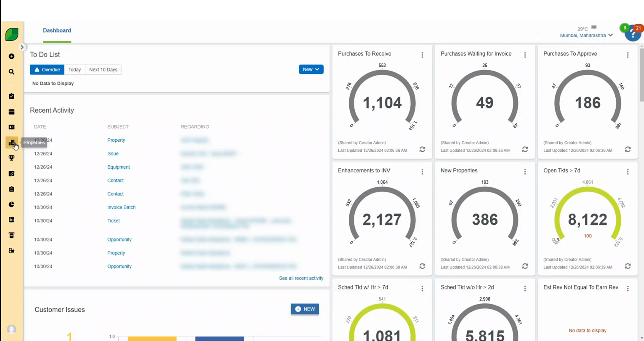The width and height of the screenshot is (644, 341).
Task: Open the user avatar in the sidebar
Action: click(12, 329)
